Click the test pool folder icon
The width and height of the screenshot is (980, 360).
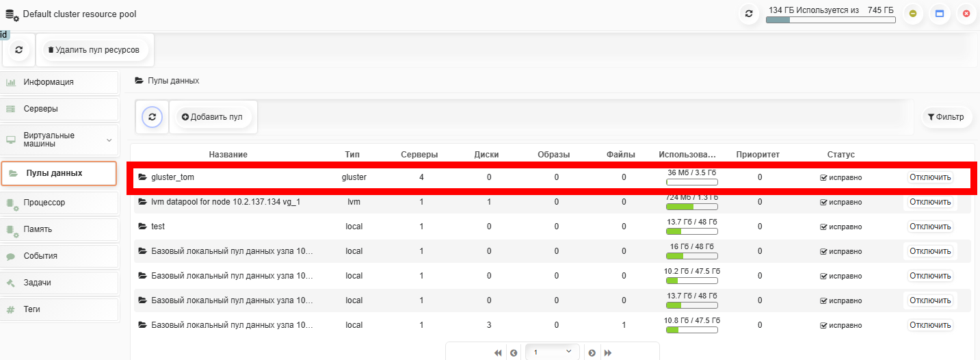(143, 227)
